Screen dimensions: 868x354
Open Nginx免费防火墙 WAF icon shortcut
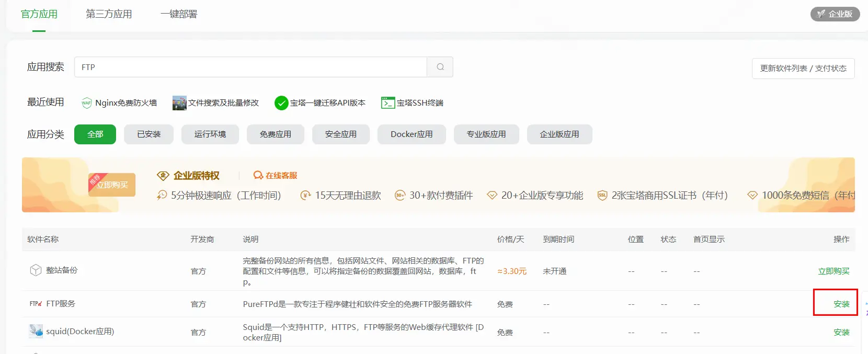86,103
